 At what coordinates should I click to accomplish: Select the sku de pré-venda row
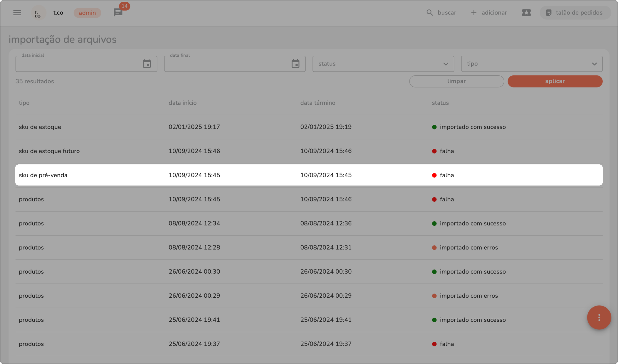pyautogui.click(x=308, y=175)
